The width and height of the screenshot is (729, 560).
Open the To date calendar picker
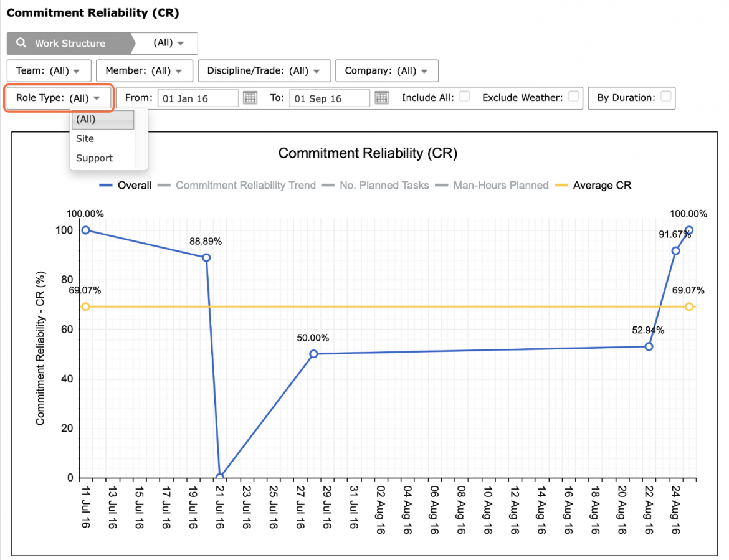pos(382,98)
